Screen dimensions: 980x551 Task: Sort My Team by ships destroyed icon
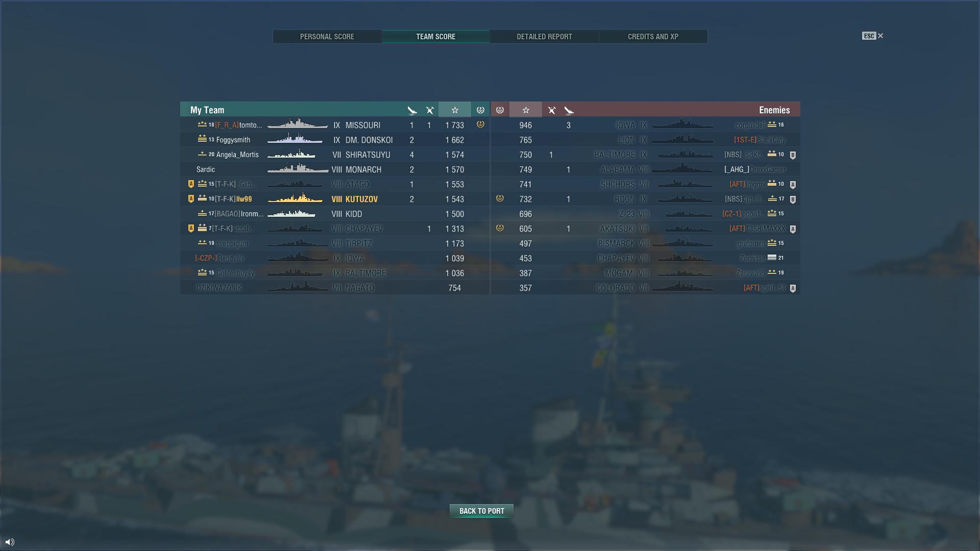pyautogui.click(x=412, y=110)
